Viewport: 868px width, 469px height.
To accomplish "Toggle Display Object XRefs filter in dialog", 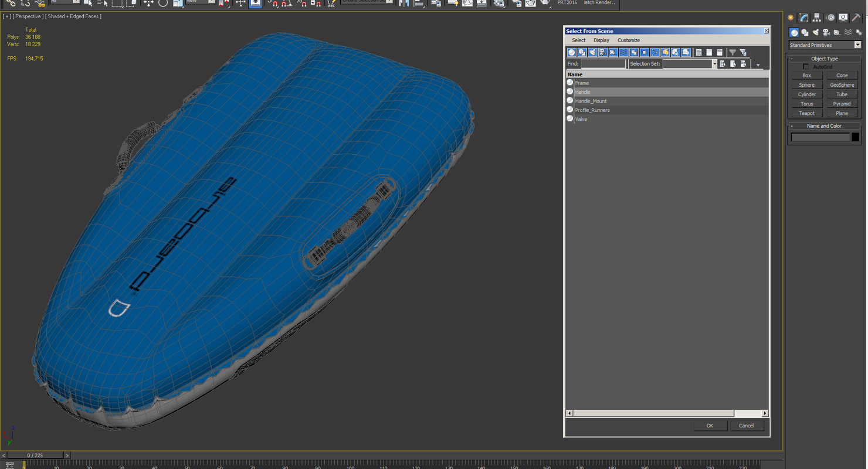I will [645, 53].
